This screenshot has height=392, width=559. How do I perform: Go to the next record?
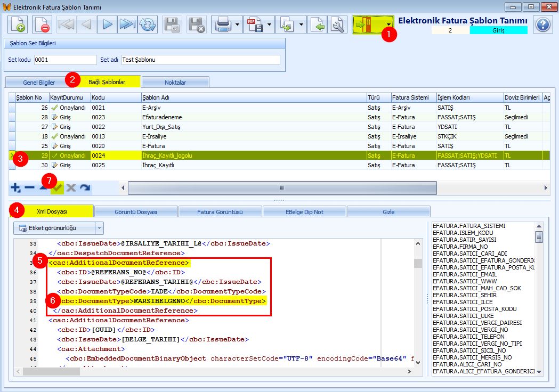point(107,24)
